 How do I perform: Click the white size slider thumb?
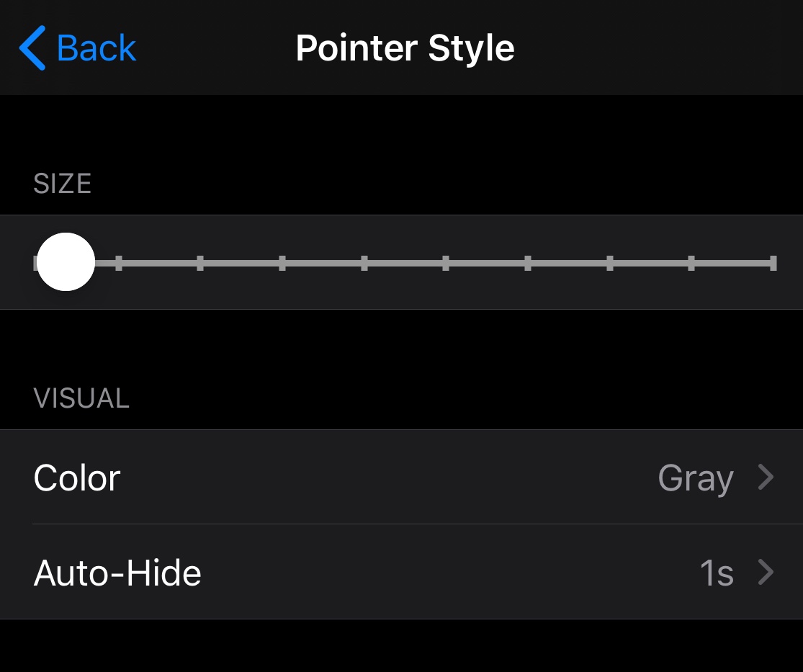tap(66, 262)
